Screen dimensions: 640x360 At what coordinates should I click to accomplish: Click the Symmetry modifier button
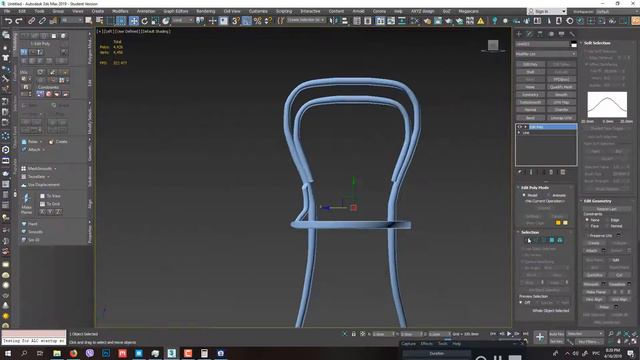pyautogui.click(x=530, y=95)
